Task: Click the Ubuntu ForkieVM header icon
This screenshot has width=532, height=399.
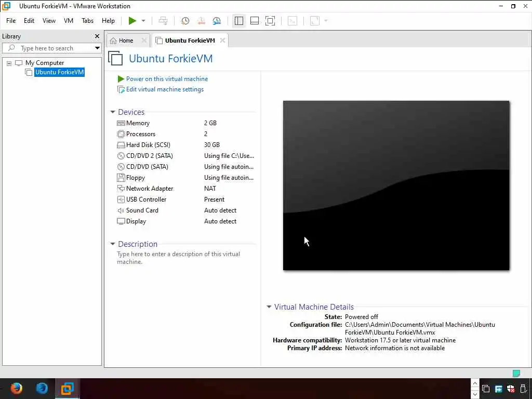Action: click(x=115, y=58)
